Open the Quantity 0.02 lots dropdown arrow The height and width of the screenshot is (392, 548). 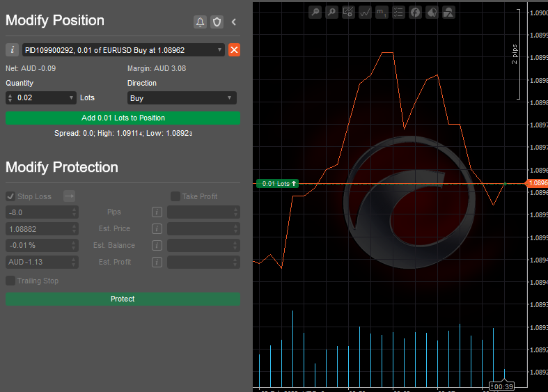tap(71, 97)
